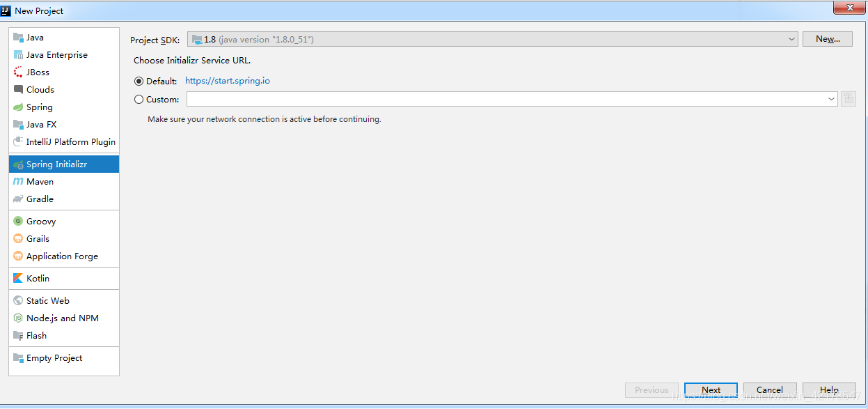Select the Default service URL radio button
The image size is (868, 409).
point(139,82)
